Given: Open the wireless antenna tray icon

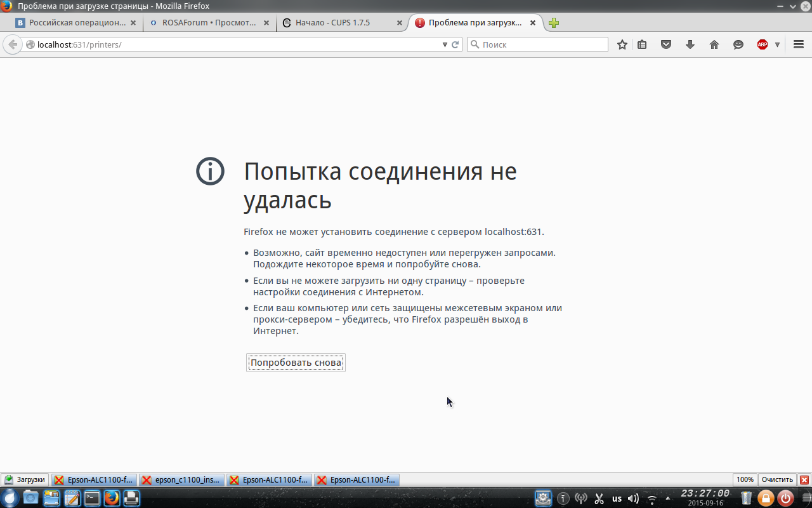Looking at the screenshot, I should pyautogui.click(x=580, y=498).
